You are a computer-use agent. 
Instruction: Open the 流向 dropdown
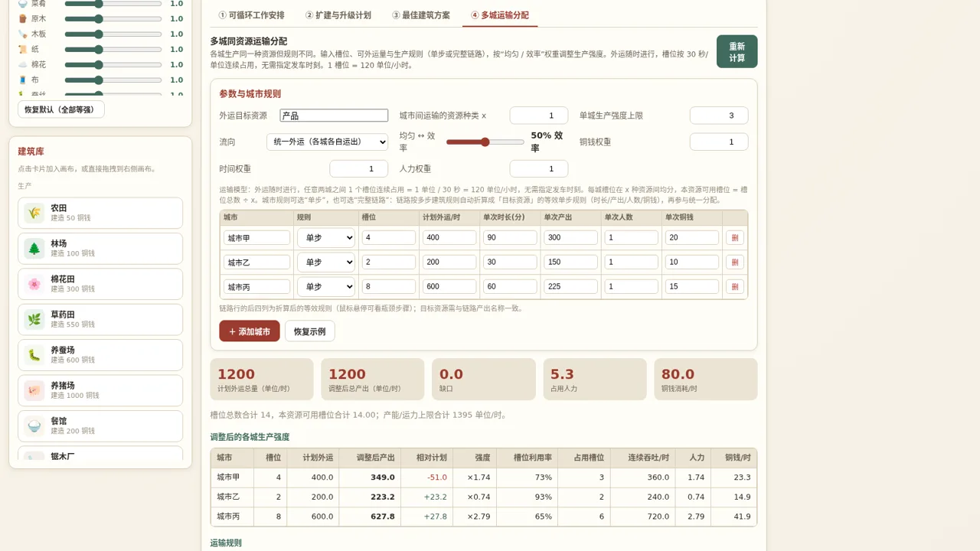point(327,142)
